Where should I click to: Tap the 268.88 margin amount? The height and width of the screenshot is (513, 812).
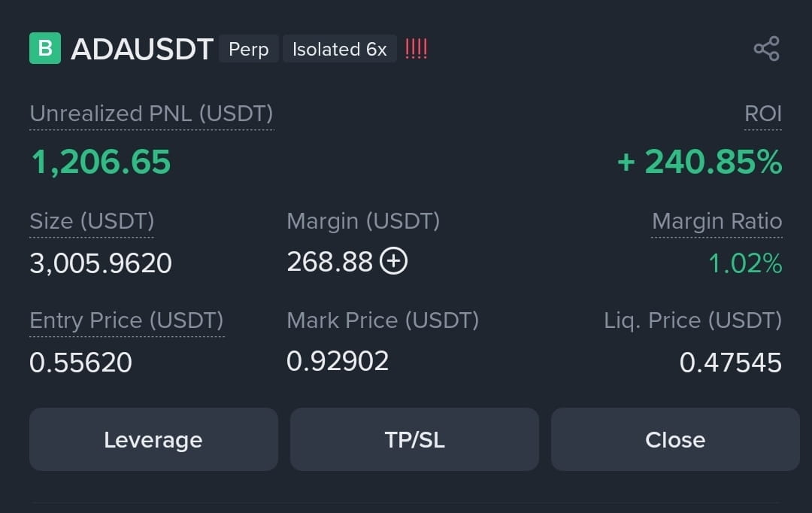pos(330,261)
